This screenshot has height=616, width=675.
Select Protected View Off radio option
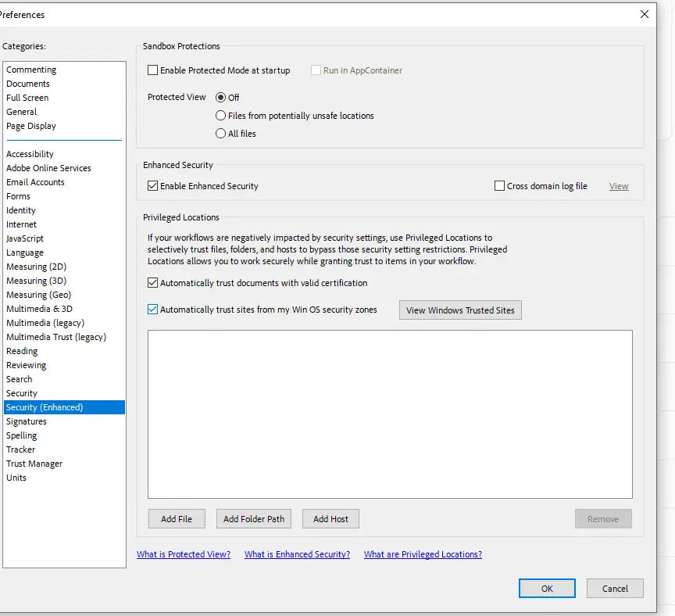[220, 98]
